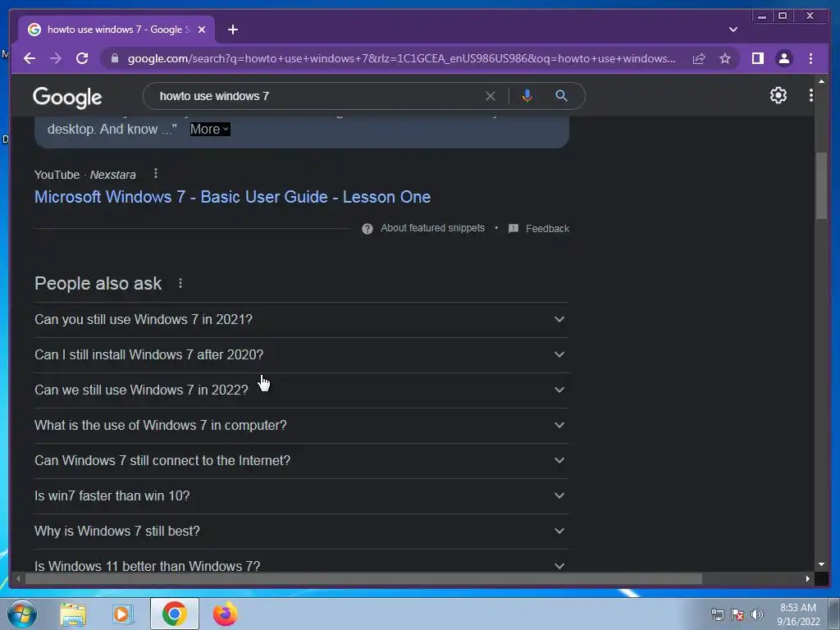Viewport: 840px width, 630px height.
Task: Click the About featured snippets help icon
Action: click(x=367, y=229)
